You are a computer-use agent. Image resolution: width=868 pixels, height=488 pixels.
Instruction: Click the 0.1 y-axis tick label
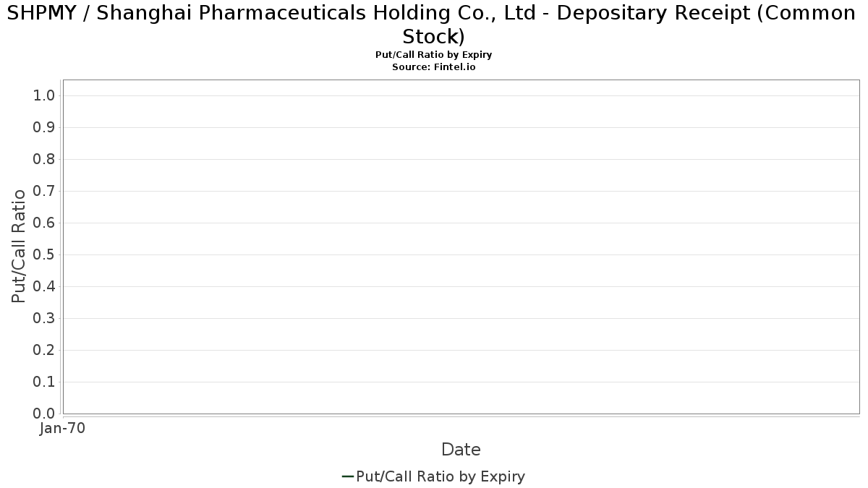click(44, 382)
